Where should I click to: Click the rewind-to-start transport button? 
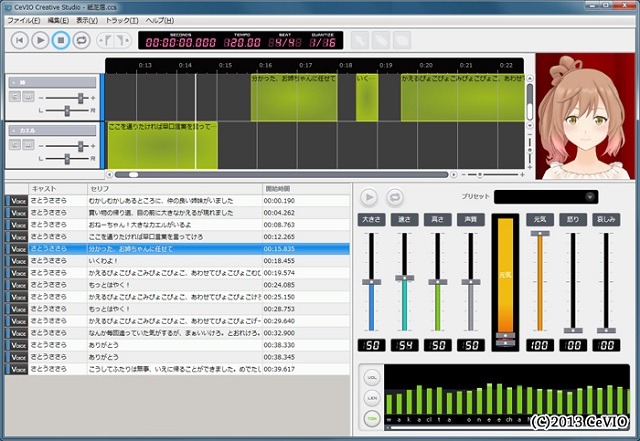click(x=20, y=40)
